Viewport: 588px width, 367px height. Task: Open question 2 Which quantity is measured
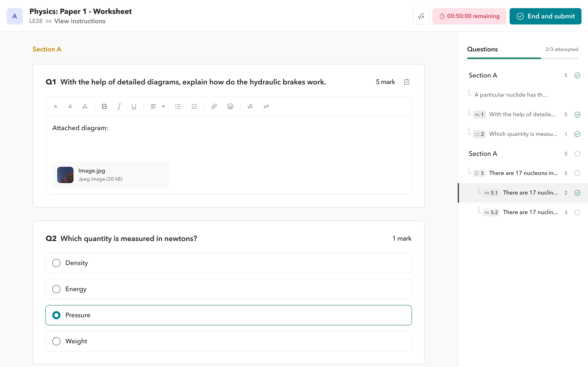(x=523, y=134)
